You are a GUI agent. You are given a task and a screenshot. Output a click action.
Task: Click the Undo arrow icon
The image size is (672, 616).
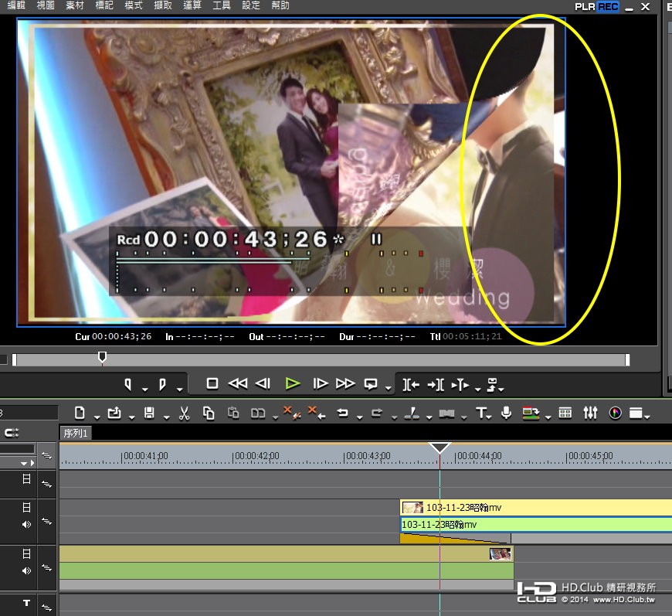coord(342,413)
